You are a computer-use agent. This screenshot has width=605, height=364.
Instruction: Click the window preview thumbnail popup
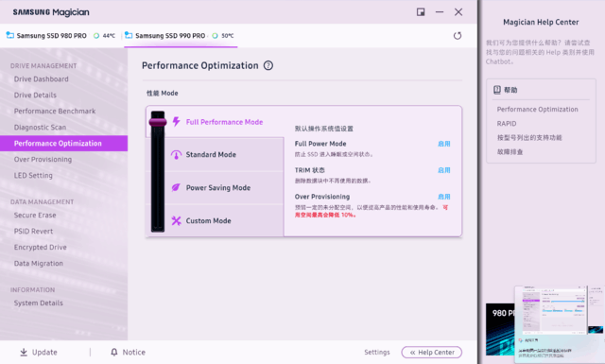(560, 324)
